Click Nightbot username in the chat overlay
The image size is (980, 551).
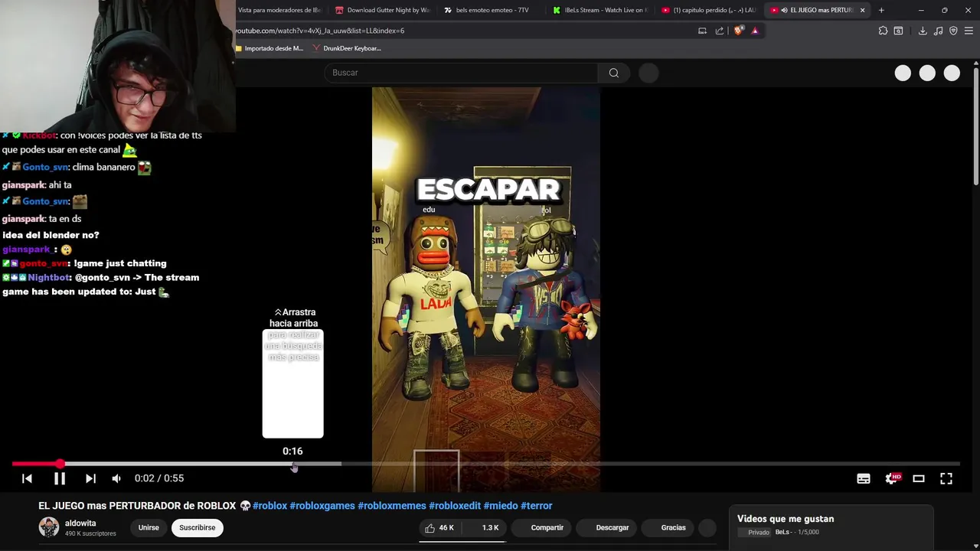(48, 278)
